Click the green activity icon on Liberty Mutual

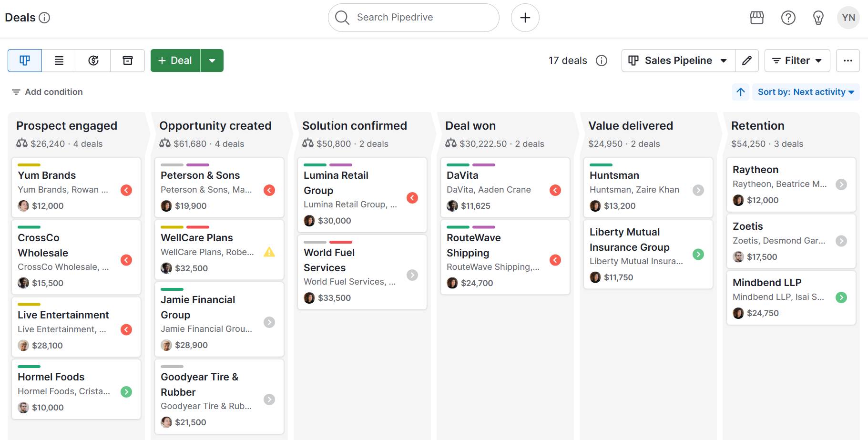pyautogui.click(x=698, y=254)
